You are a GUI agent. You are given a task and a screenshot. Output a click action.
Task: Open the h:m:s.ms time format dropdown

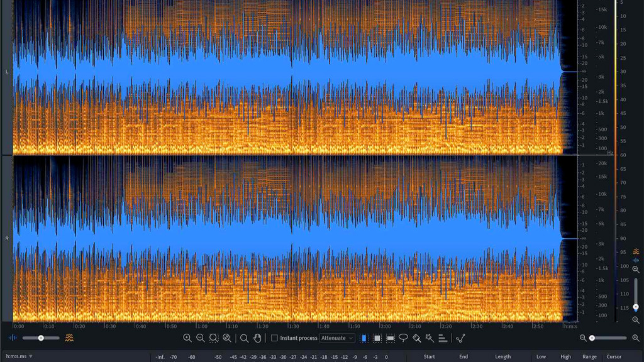(19, 356)
